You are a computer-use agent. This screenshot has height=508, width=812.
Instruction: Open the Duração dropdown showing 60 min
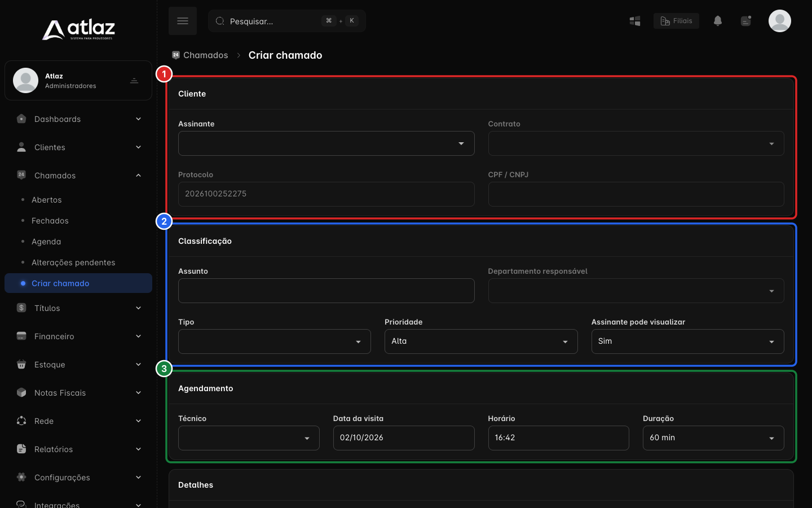713,438
